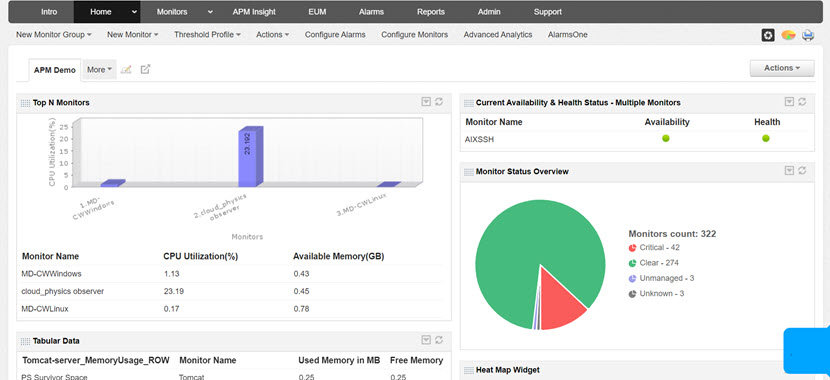Open the New Monitor dropdown
Image resolution: width=830 pixels, height=380 pixels.
[x=132, y=34]
